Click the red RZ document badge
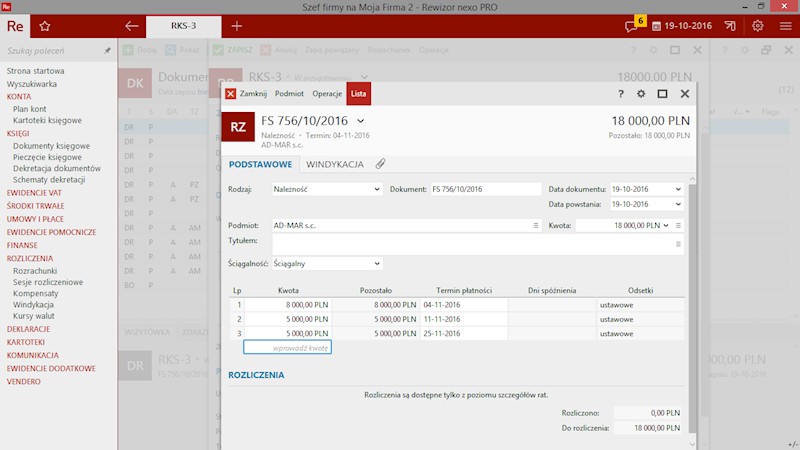The image size is (800, 450). pos(238,127)
